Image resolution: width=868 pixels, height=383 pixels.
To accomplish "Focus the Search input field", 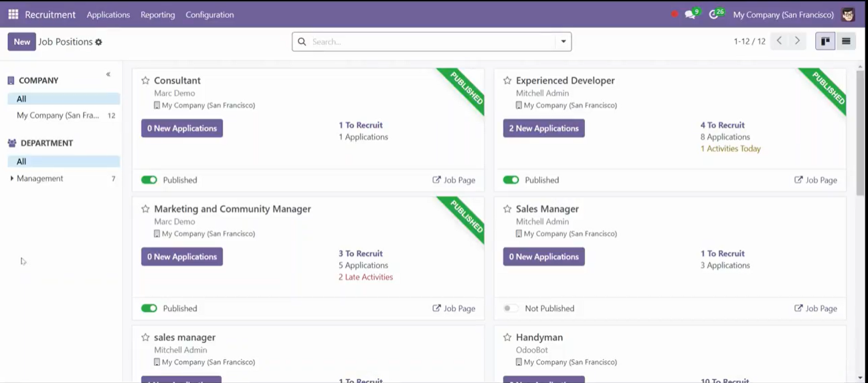I will click(433, 41).
